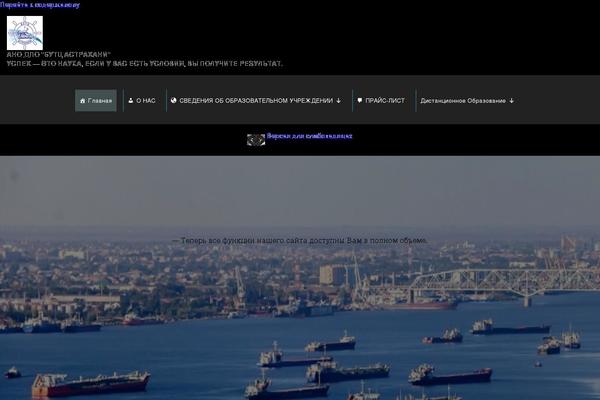This screenshot has height=400, width=600.
Task: Open the О НАС menu item
Action: (142, 101)
